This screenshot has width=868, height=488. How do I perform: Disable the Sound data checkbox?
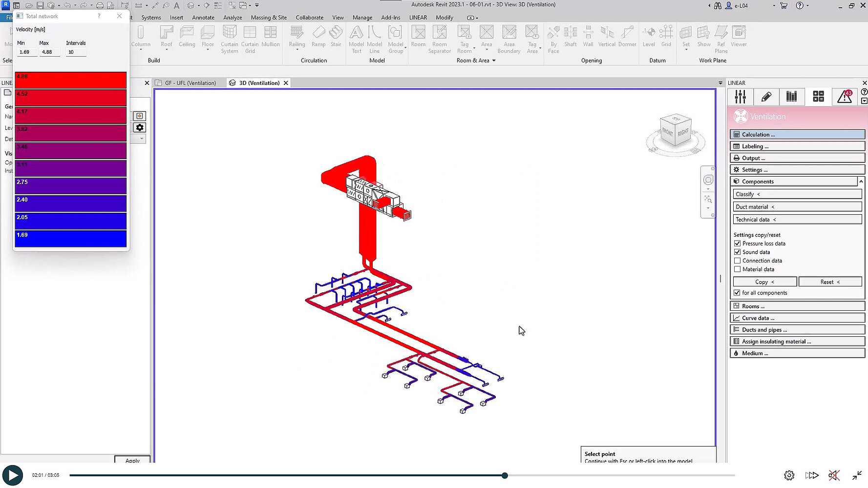[738, 252]
